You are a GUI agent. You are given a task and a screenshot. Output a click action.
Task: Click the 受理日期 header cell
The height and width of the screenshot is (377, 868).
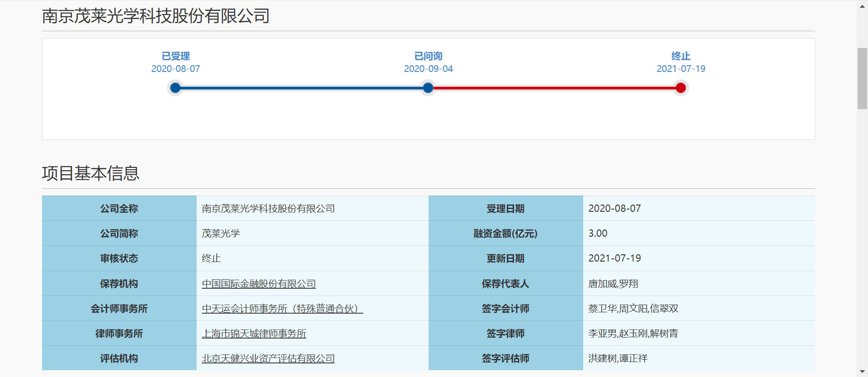pyautogui.click(x=506, y=209)
